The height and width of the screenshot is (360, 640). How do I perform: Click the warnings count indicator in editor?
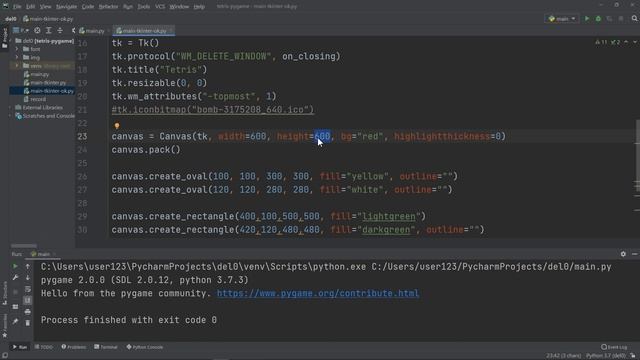[x=601, y=42]
